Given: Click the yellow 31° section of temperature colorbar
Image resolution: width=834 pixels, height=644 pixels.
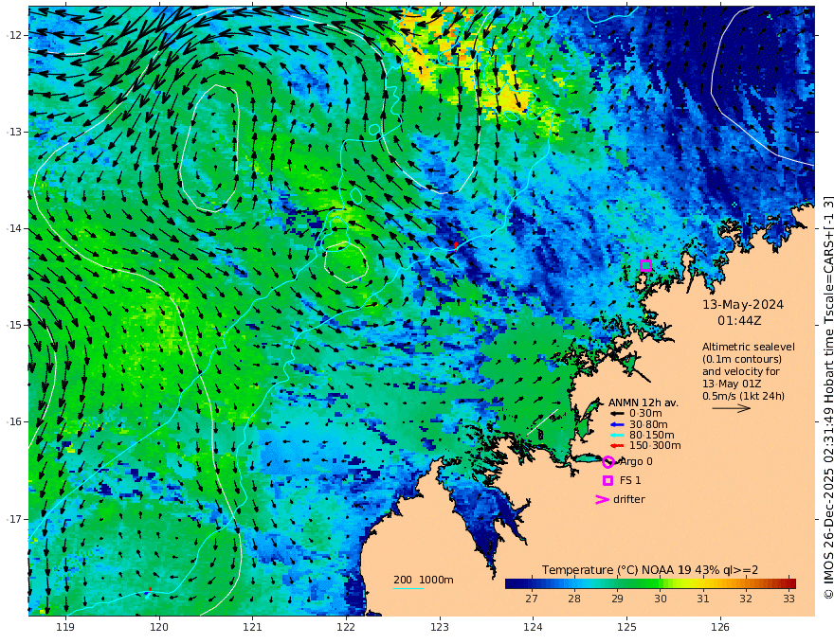Looking at the screenshot, I should coord(702,583).
